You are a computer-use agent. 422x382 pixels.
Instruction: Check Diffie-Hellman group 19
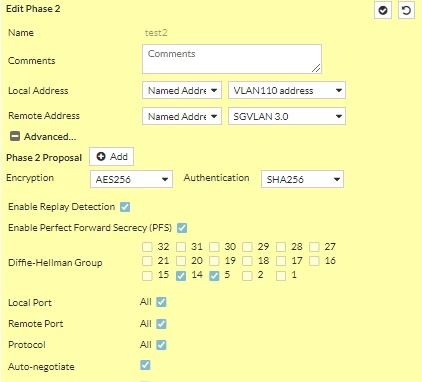[x=214, y=261]
